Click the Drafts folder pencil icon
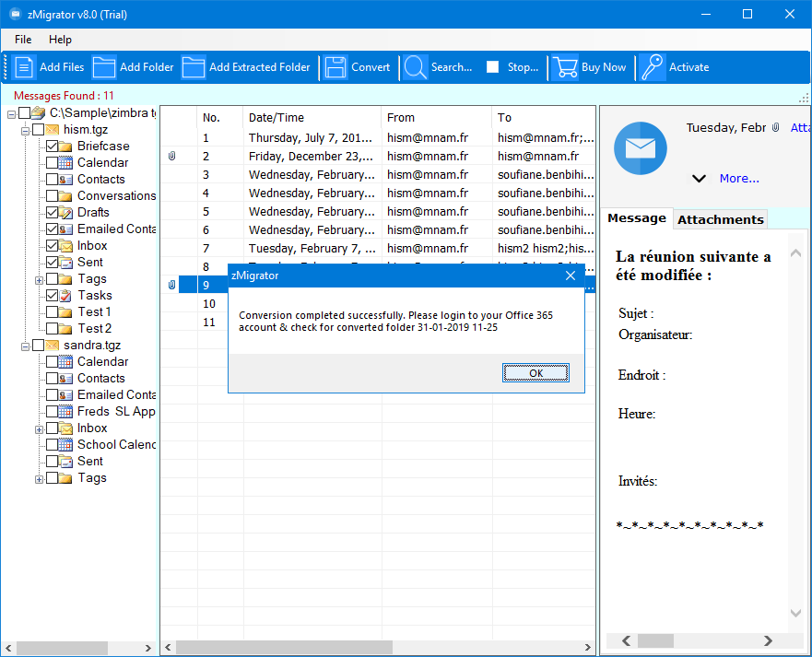 65,212
